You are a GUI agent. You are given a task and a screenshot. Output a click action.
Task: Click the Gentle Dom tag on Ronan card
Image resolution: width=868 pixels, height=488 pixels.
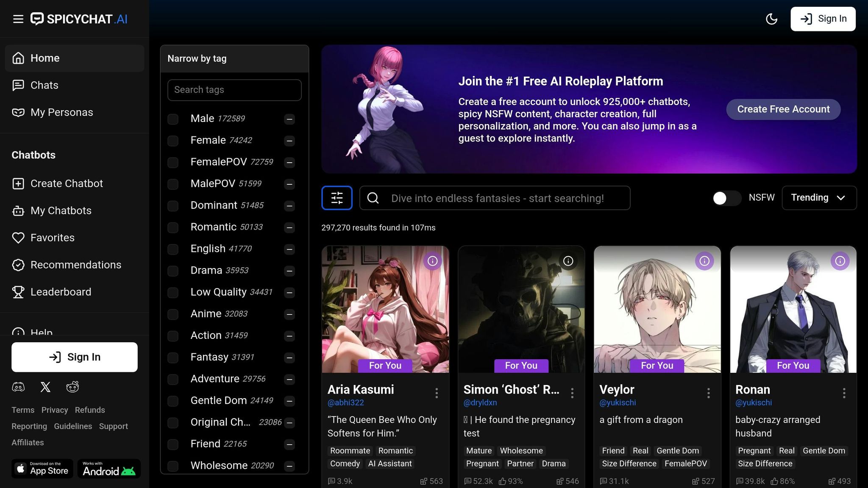tap(824, 451)
